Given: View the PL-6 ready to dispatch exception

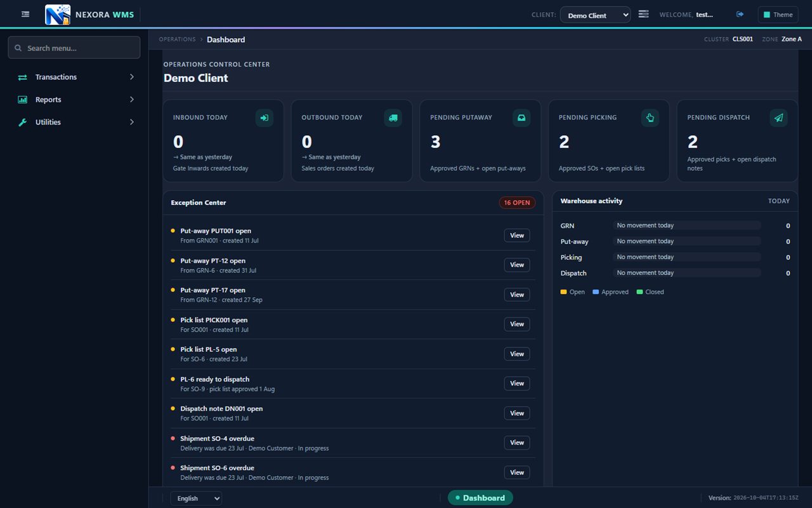Looking at the screenshot, I should pos(517,384).
